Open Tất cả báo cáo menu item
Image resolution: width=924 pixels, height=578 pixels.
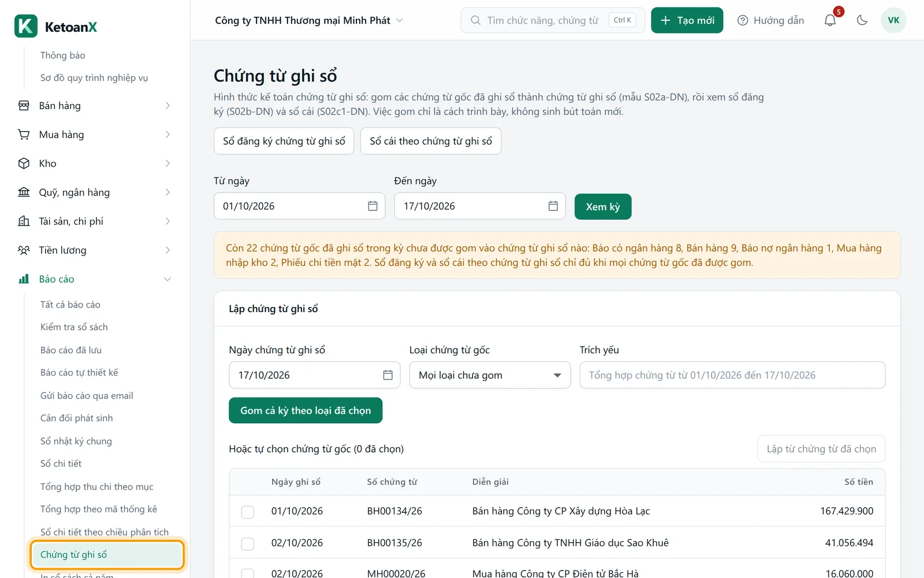point(70,305)
